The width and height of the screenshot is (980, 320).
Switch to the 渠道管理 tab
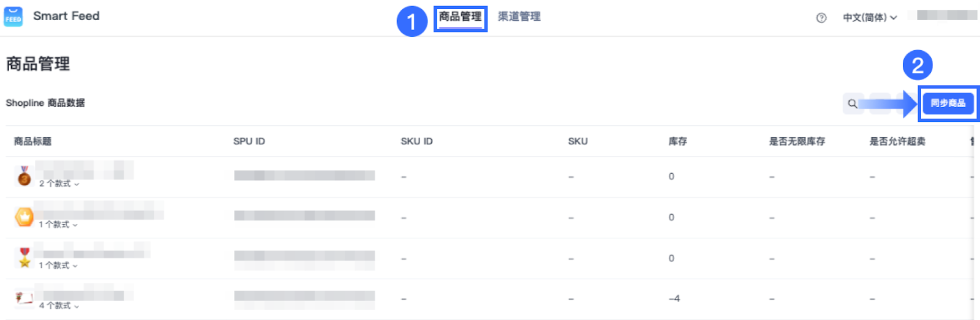[519, 17]
